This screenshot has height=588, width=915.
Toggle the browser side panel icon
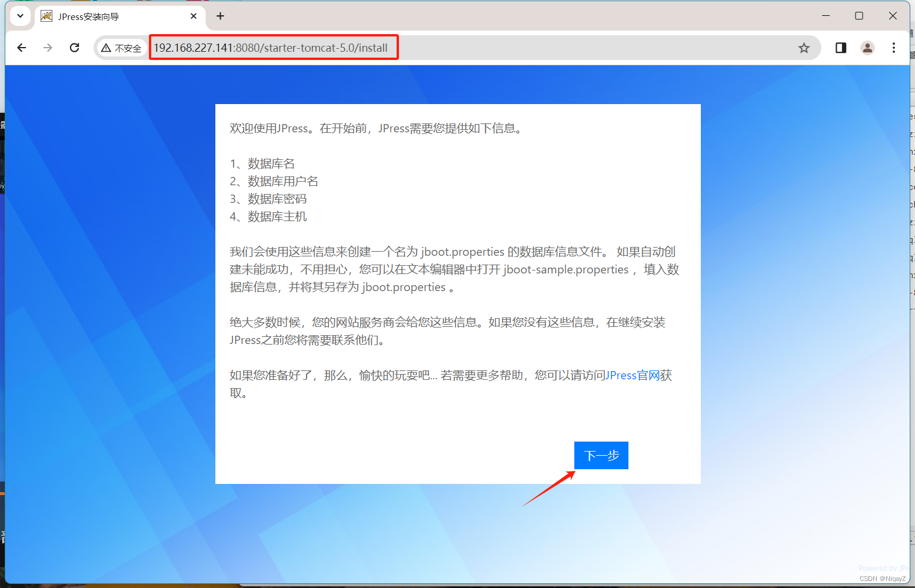tap(841, 48)
